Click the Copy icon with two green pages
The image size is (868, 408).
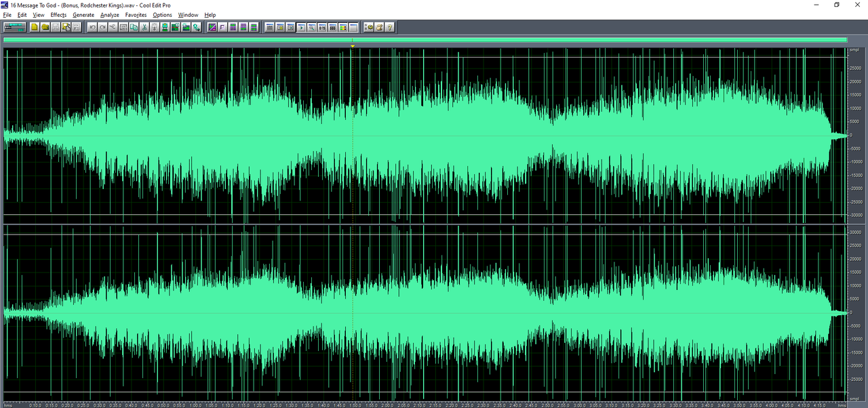click(134, 27)
